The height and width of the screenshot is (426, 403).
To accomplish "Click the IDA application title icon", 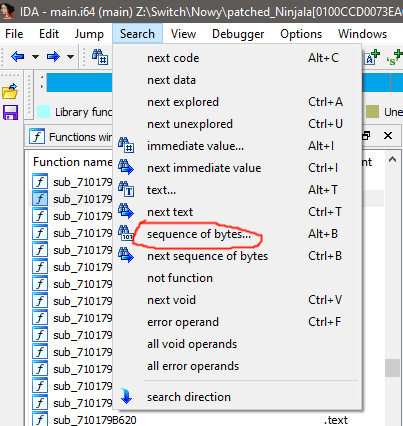I will pos(7,11).
